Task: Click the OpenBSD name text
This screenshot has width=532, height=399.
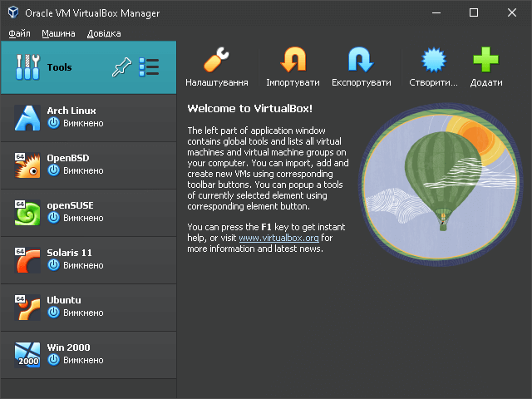Action: point(68,158)
